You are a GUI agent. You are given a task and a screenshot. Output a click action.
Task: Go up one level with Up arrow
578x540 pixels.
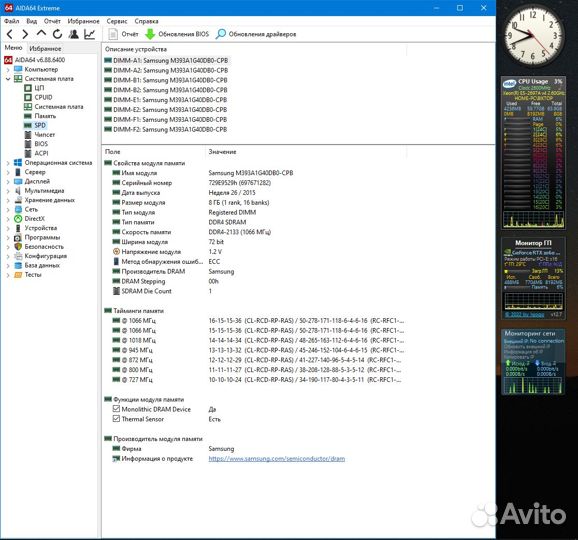41,34
